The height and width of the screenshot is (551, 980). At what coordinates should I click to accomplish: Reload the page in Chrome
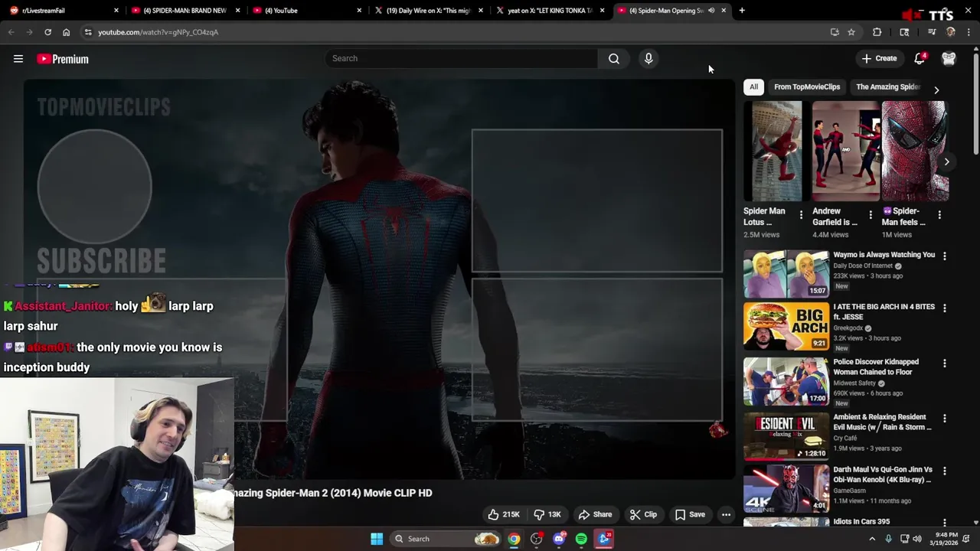[47, 32]
